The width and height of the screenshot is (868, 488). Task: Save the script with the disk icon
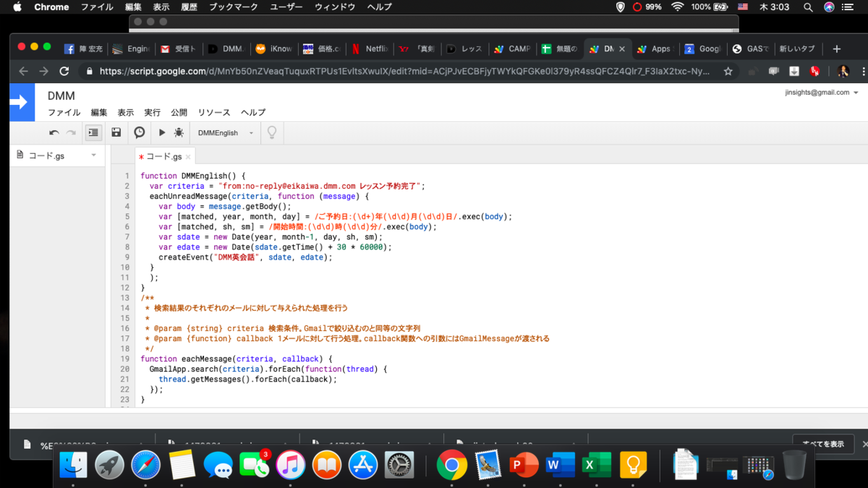click(x=116, y=133)
